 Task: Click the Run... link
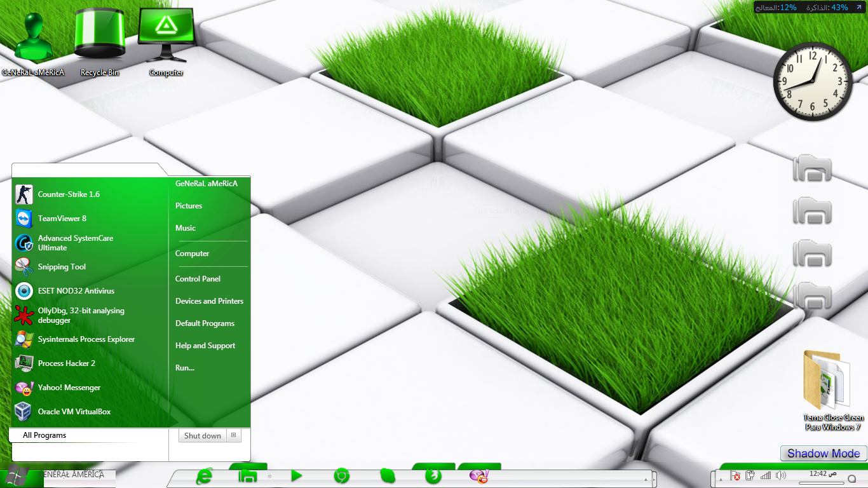tap(185, 368)
